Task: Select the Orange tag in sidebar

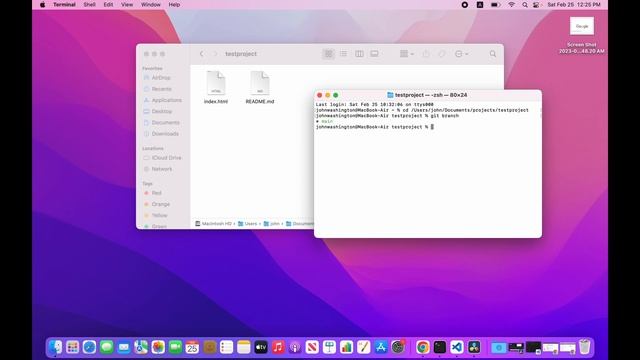Action: (160, 204)
